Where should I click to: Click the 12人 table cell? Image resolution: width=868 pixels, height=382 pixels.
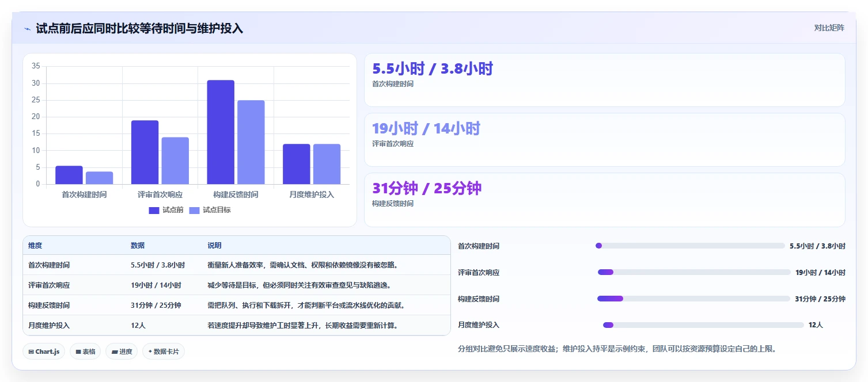pyautogui.click(x=138, y=326)
